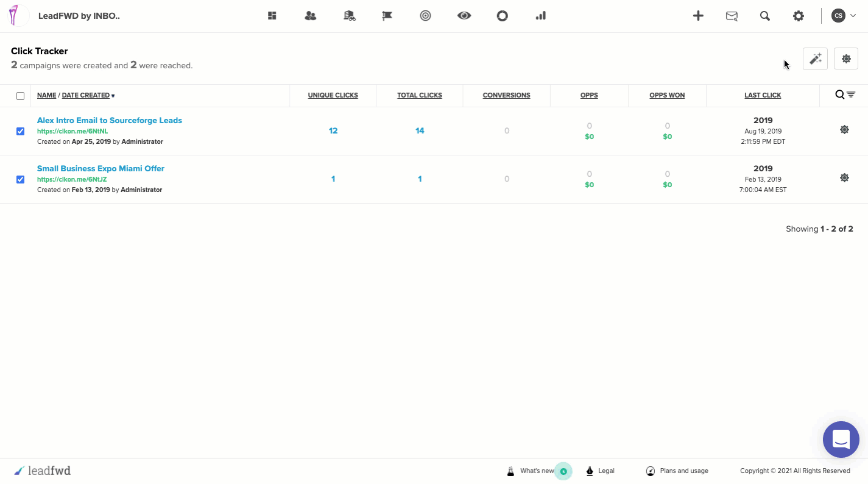This screenshot has height=484, width=868.
Task: Open the top bar settings gear
Action: (x=799, y=16)
